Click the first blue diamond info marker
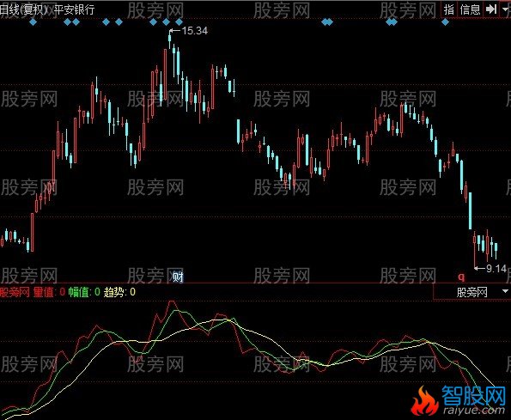511x420 pixels. (33, 22)
